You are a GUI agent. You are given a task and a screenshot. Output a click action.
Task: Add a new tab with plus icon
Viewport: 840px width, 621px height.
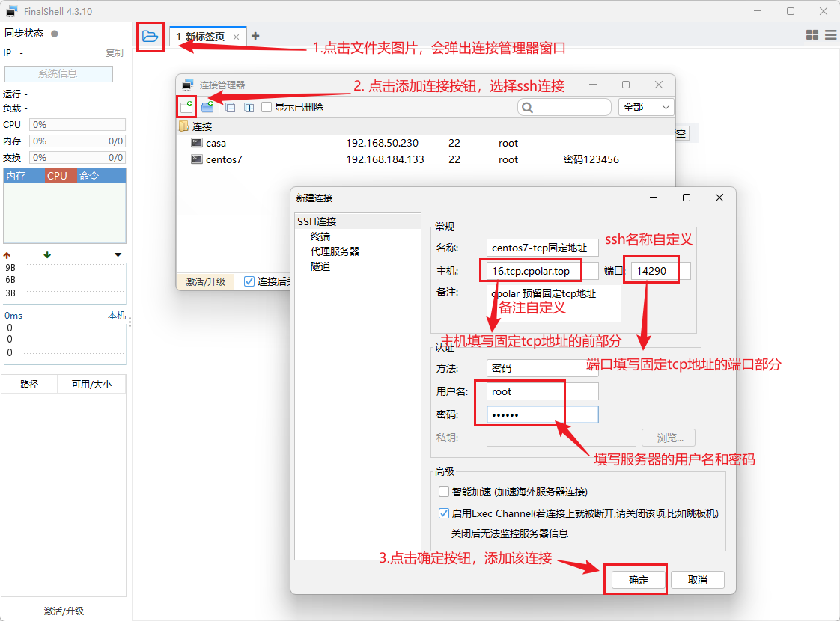point(255,36)
